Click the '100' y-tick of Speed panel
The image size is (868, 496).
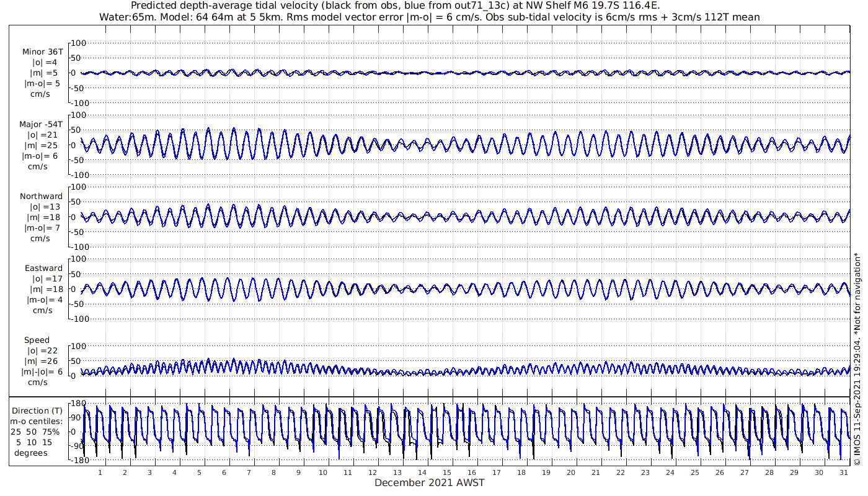pyautogui.click(x=79, y=346)
